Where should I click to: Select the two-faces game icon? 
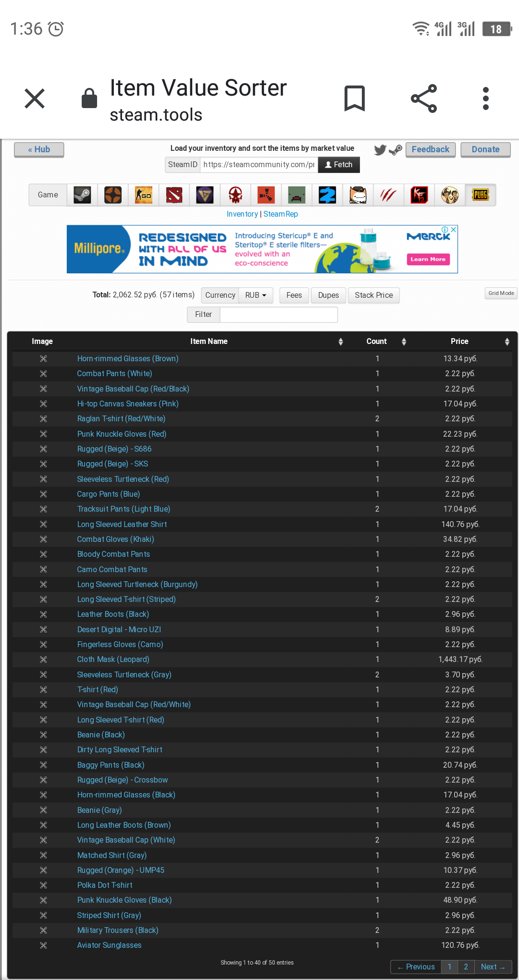[x=450, y=195]
